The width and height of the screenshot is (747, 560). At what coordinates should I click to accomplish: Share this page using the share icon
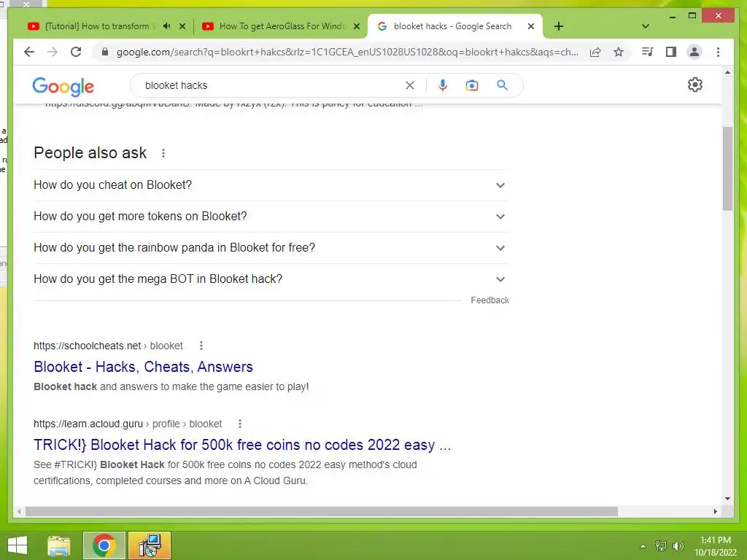[595, 52]
